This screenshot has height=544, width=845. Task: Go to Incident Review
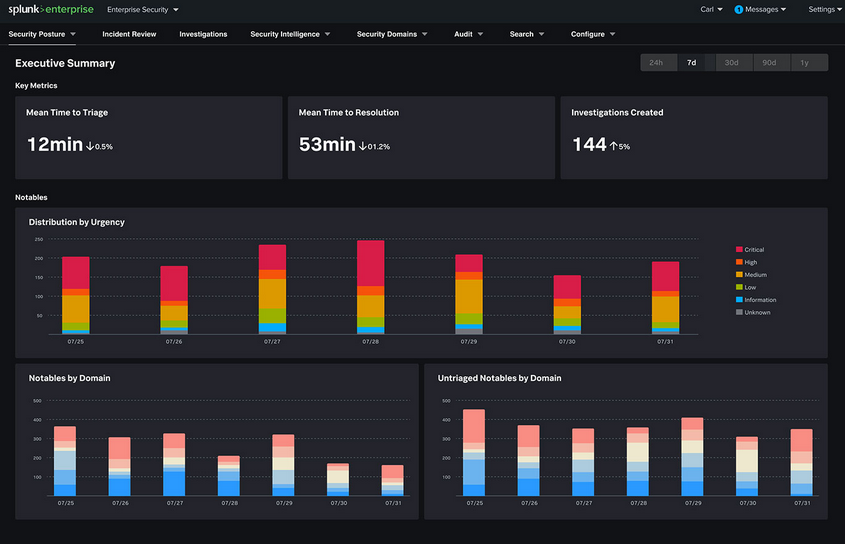tap(129, 34)
